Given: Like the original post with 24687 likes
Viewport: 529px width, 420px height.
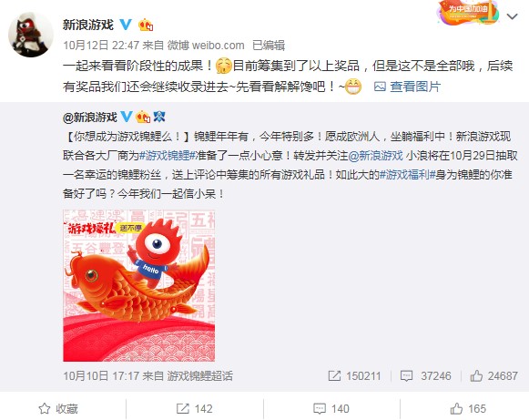Looking at the screenshot, I should 493,375.
